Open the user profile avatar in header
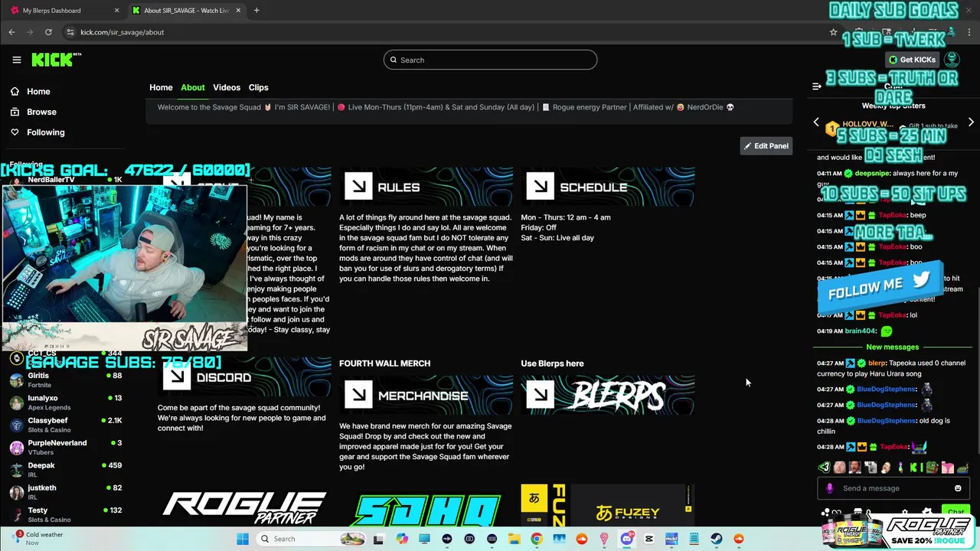 coord(952,60)
